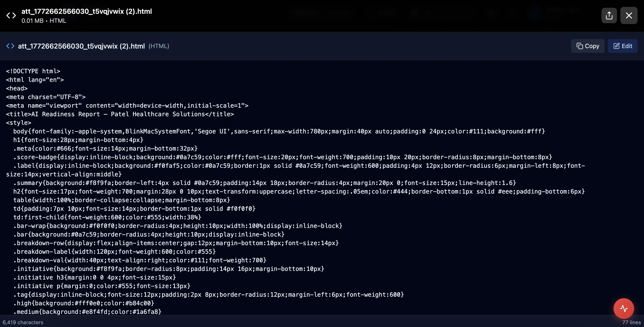Click the .score-badge CSS rule line
Screen dimensions: 644x327
(283, 157)
